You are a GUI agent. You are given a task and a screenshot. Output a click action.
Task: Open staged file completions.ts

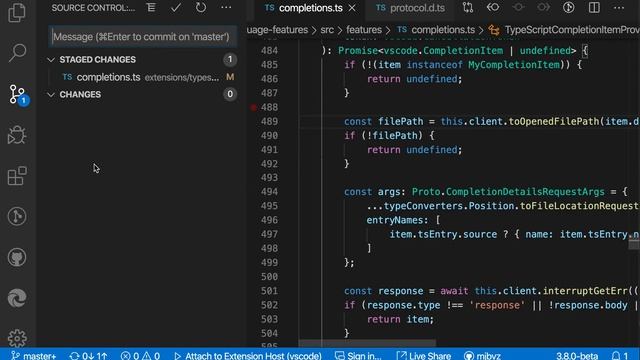coord(141,77)
